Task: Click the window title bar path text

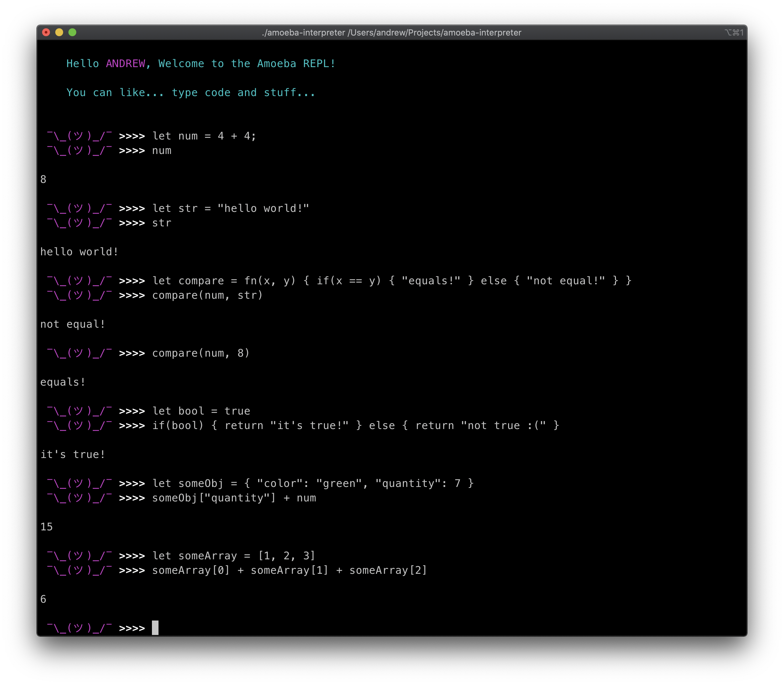Action: click(392, 33)
